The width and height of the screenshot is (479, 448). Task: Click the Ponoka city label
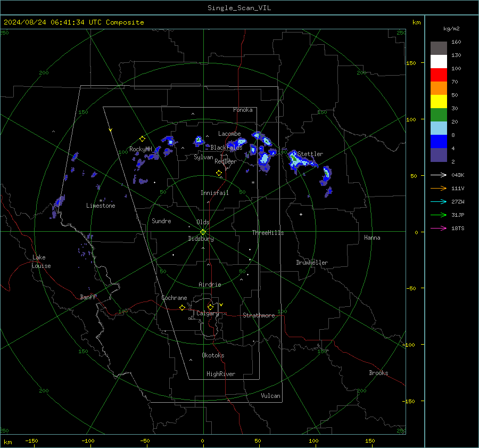tap(243, 110)
